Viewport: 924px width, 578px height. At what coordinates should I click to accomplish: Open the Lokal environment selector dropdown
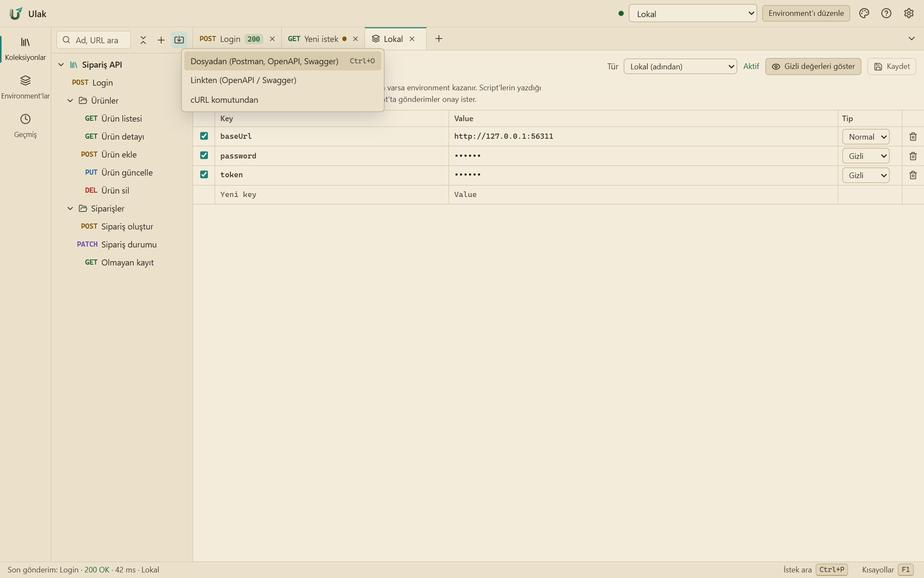(x=693, y=14)
